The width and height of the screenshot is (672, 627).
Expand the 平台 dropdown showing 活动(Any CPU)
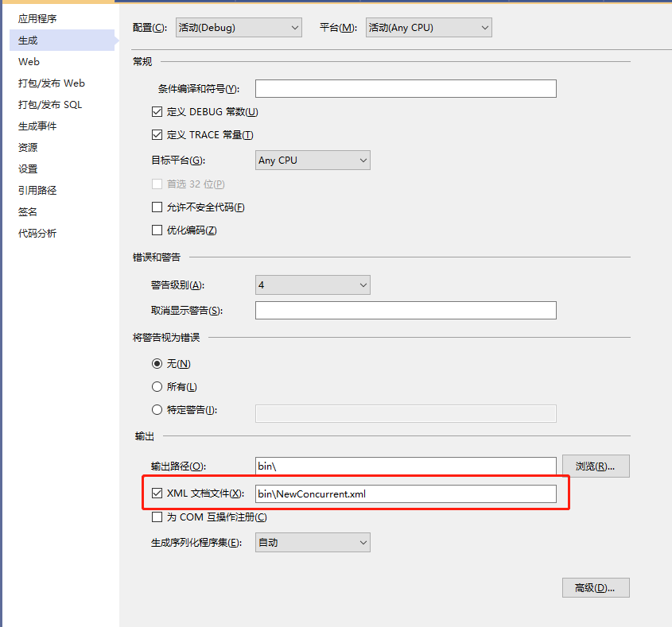pyautogui.click(x=429, y=27)
